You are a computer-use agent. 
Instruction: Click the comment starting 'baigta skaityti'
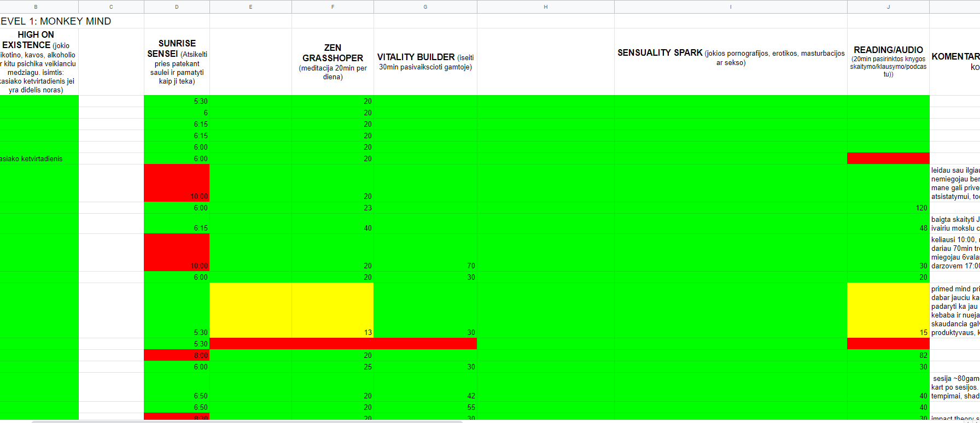click(955, 224)
